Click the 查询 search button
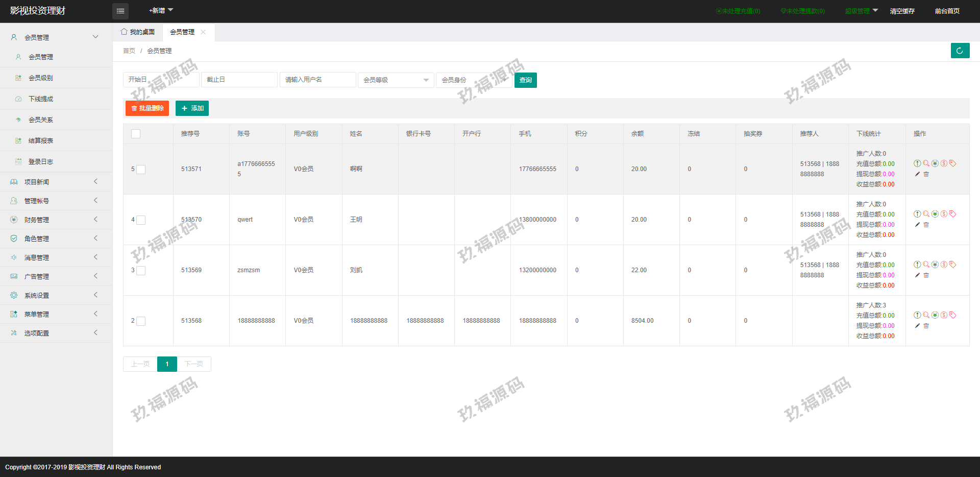This screenshot has width=980, height=477. 525,80
